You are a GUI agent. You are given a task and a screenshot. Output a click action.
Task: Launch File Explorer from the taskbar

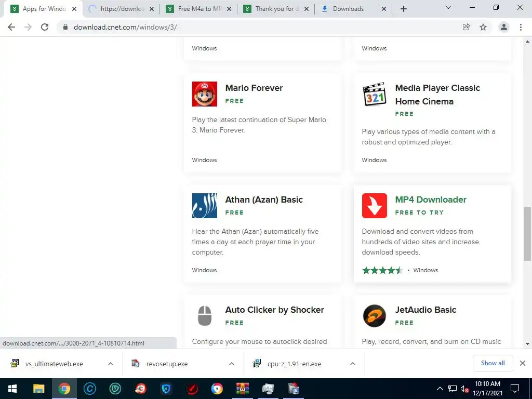38,389
